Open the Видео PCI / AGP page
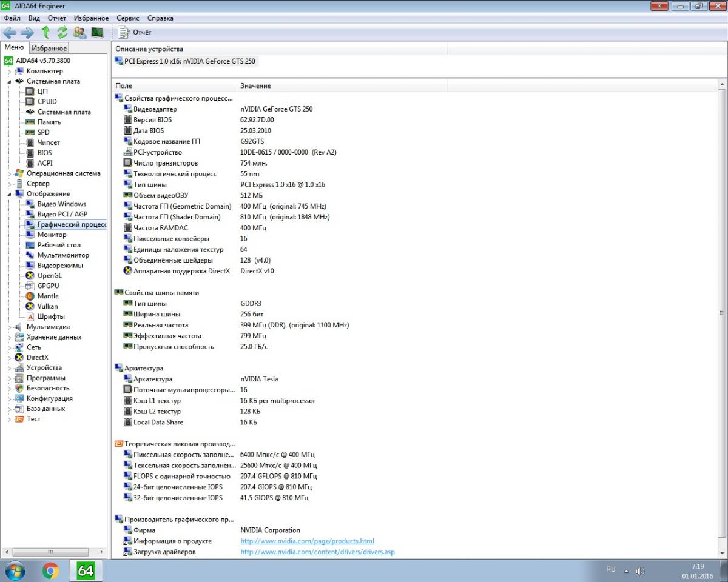This screenshot has width=728, height=582. pos(62,214)
